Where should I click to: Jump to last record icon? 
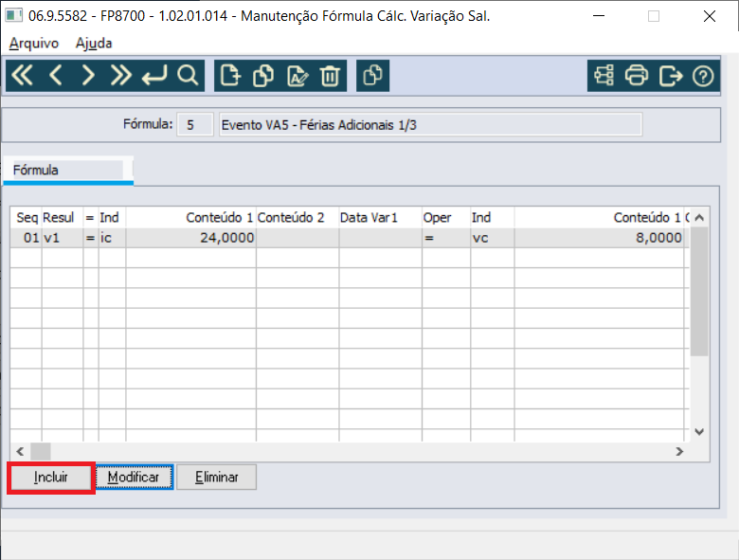pyautogui.click(x=120, y=76)
